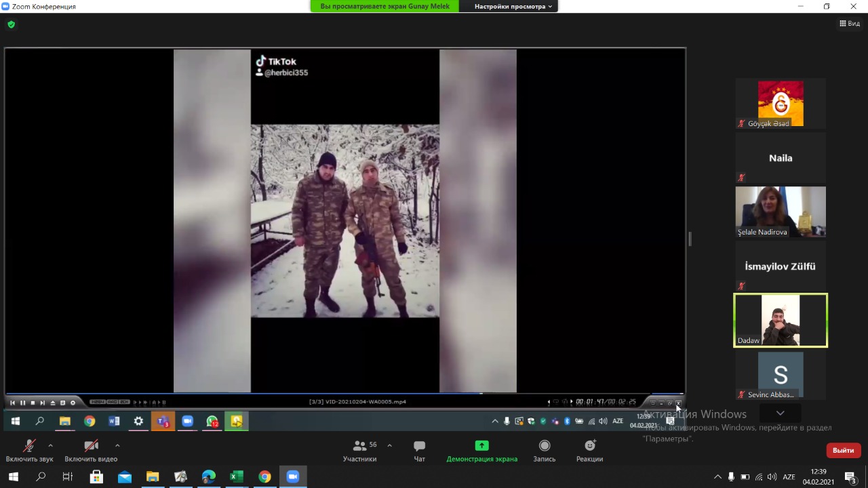Open local notification center icon

pos(850,476)
